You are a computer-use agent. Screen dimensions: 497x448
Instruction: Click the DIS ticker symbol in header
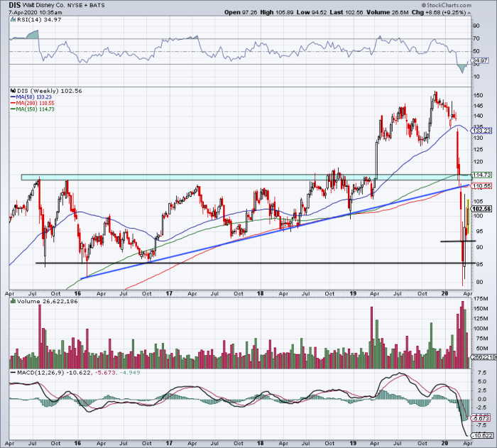14,5
